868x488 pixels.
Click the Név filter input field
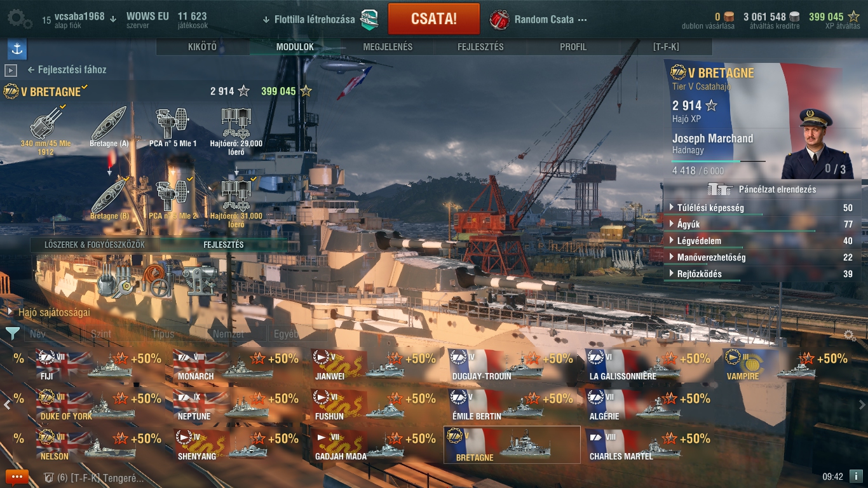53,334
